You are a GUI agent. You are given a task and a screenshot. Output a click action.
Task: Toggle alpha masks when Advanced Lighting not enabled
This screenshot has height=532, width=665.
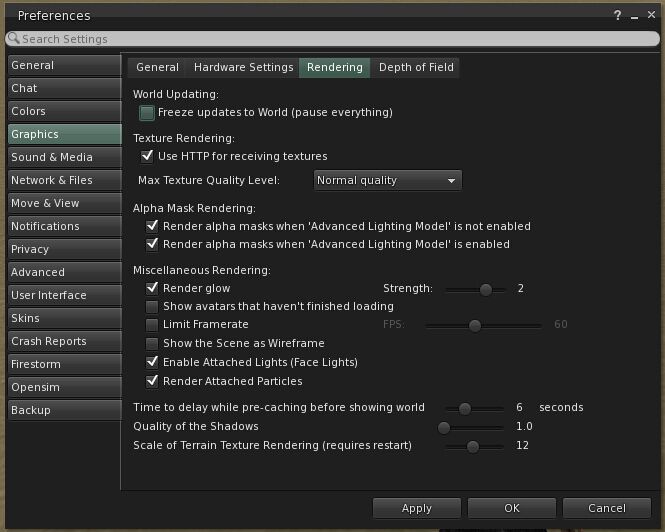pyautogui.click(x=152, y=226)
